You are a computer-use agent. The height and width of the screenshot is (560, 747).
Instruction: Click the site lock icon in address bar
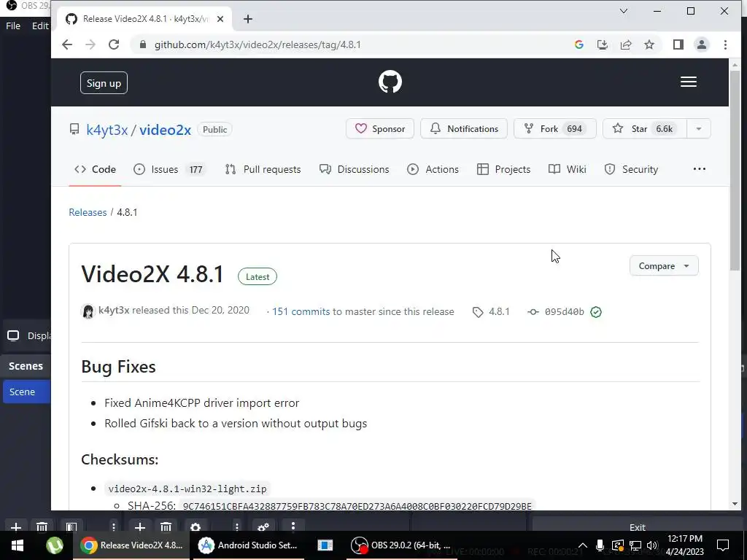[x=142, y=44]
